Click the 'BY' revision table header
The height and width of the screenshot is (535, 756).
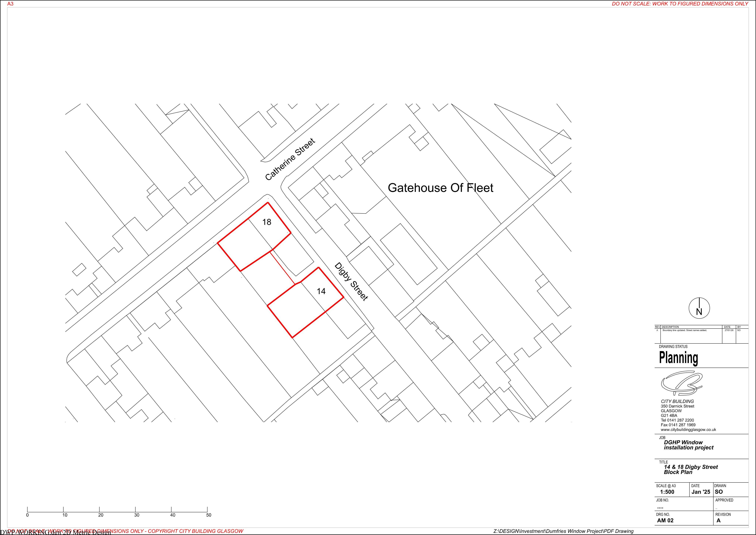739,327
